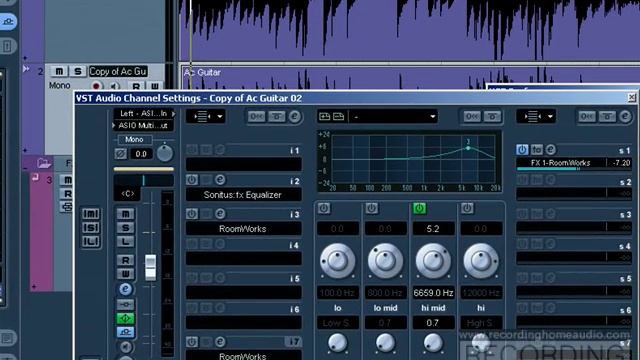640x360 pixels.
Task: Toggle power on insert 2 Sonitus:fx Equalizer
Action: (x=192, y=180)
